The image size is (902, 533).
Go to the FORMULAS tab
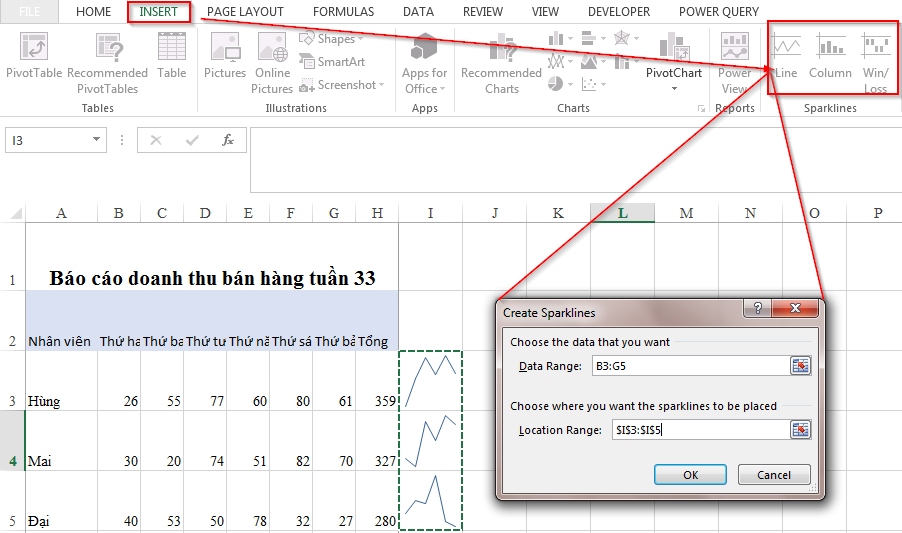coord(343,11)
